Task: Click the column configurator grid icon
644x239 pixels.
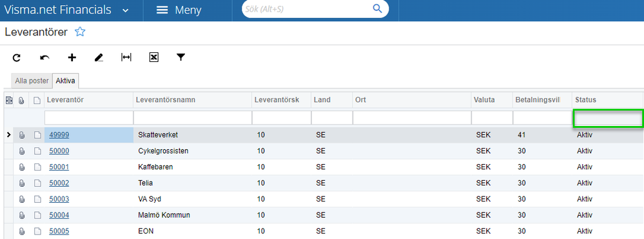Action: coord(8,99)
